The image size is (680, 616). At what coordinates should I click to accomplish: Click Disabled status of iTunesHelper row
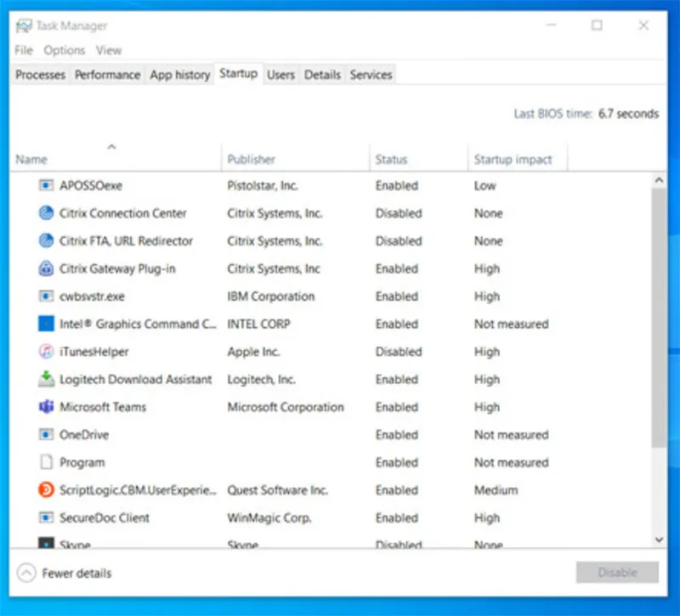click(399, 352)
